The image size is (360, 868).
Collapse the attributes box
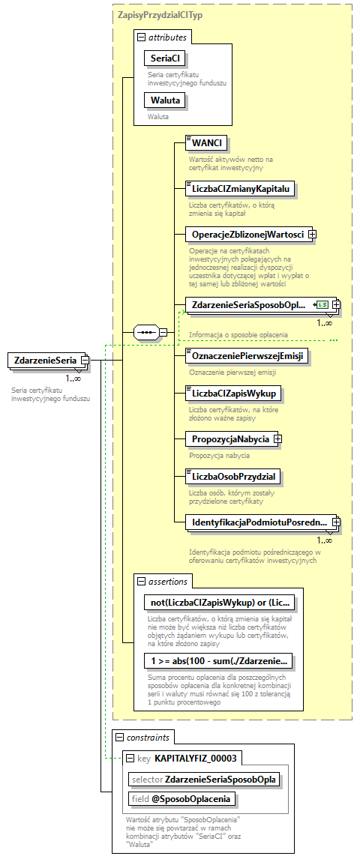coord(142,37)
